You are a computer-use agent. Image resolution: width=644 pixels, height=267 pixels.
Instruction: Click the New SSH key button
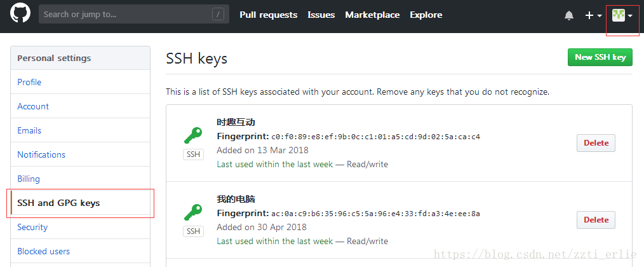point(600,57)
